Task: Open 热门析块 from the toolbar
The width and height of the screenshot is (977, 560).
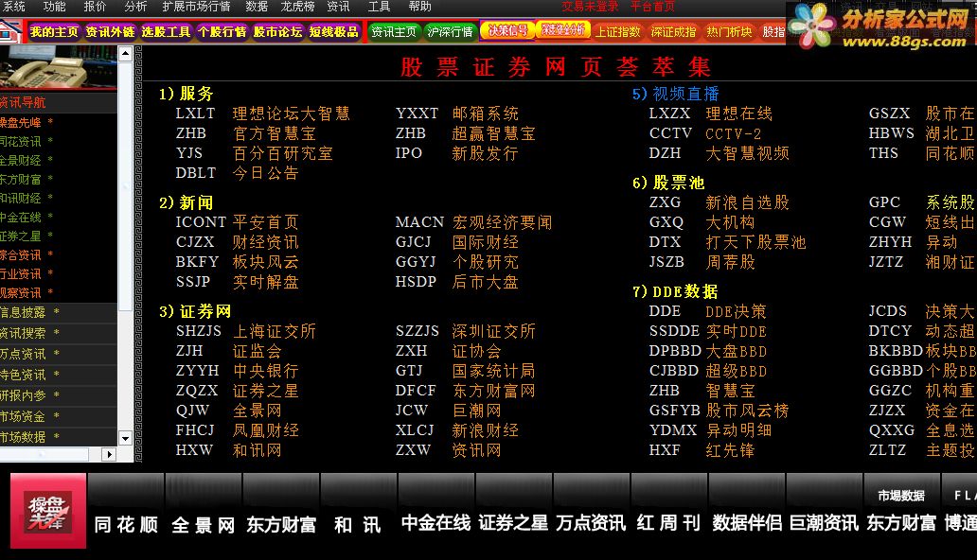Action: [x=729, y=32]
